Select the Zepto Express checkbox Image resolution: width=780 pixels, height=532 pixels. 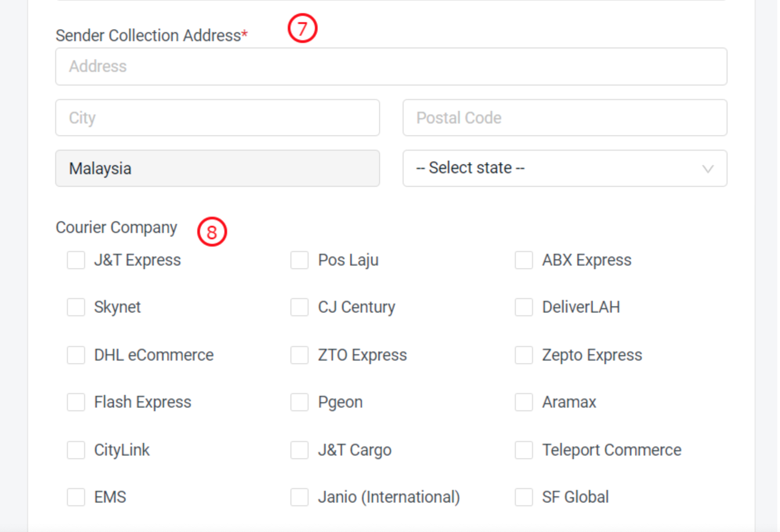(x=524, y=355)
